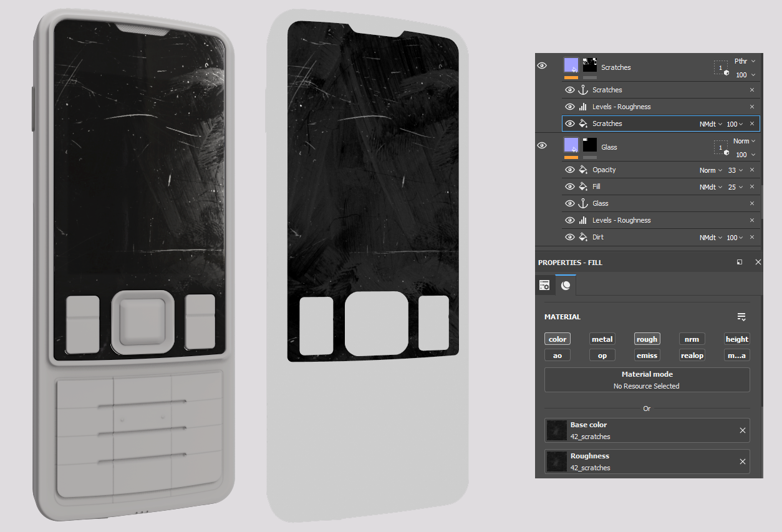
Task: Toggle the color channel button
Action: 558,339
